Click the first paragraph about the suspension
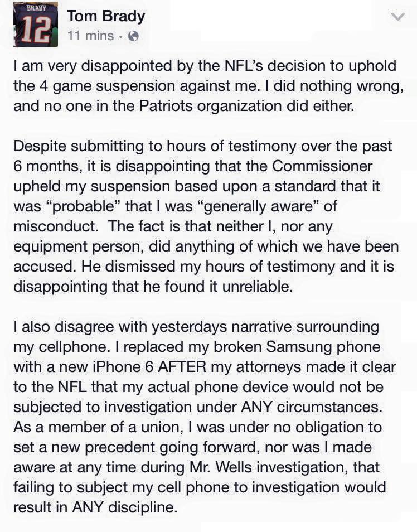The image size is (417, 532). 208,86
